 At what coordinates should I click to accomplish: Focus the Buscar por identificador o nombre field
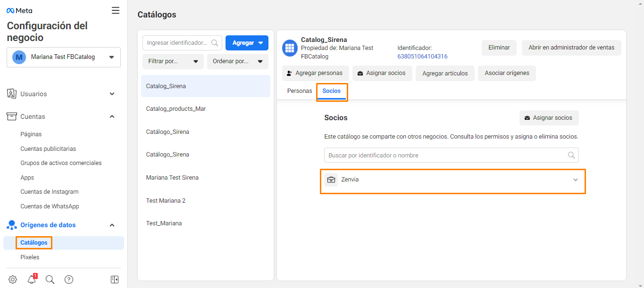pyautogui.click(x=452, y=155)
